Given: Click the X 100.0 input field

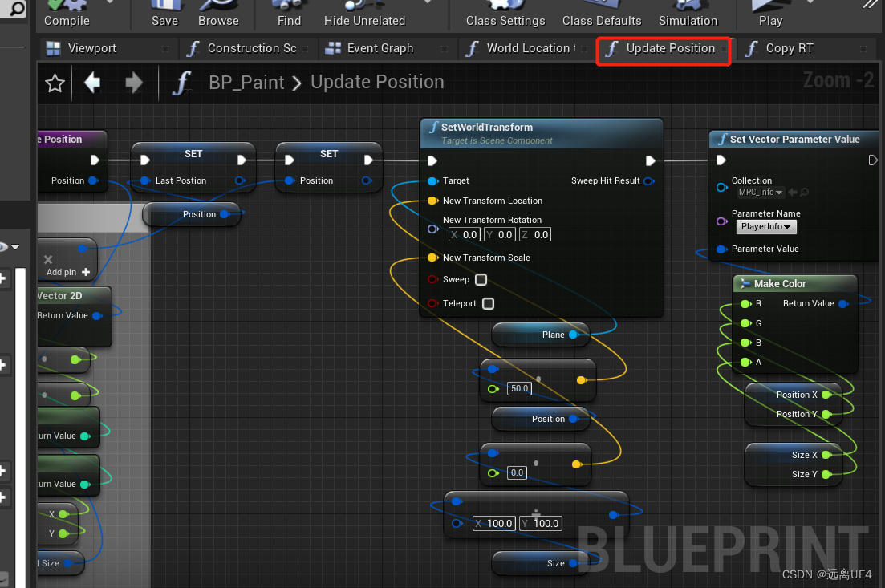Looking at the screenshot, I should [x=493, y=523].
